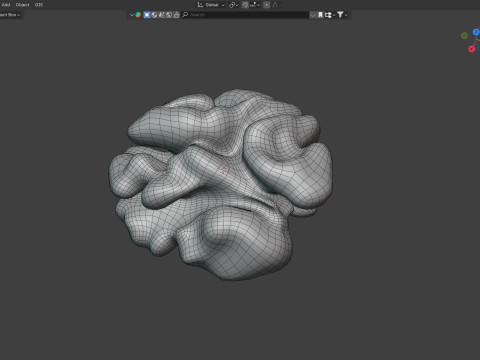Screen dimensions: 480x360
Task: Open the proportional falloff curve dropdown
Action: click(275, 5)
